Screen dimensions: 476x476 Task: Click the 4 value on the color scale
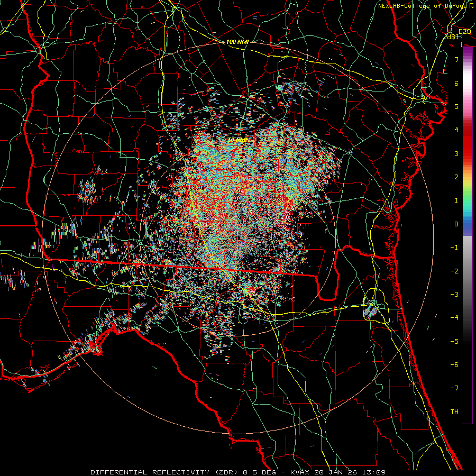pyautogui.click(x=456, y=130)
